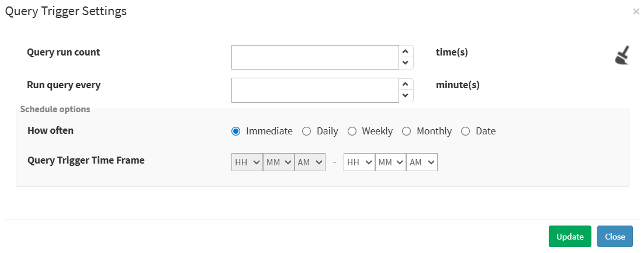Decrease Run query every minutes value
Viewport: 644px width, 253px height.
click(406, 96)
